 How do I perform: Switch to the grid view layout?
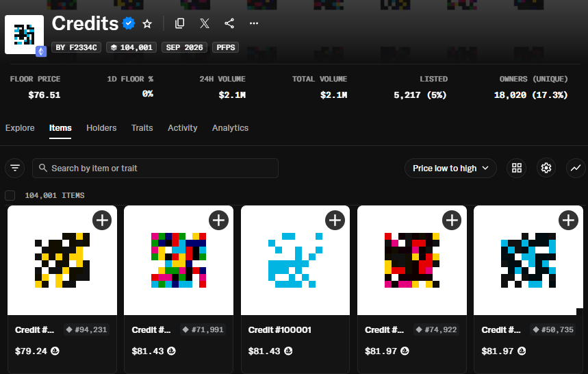[517, 168]
